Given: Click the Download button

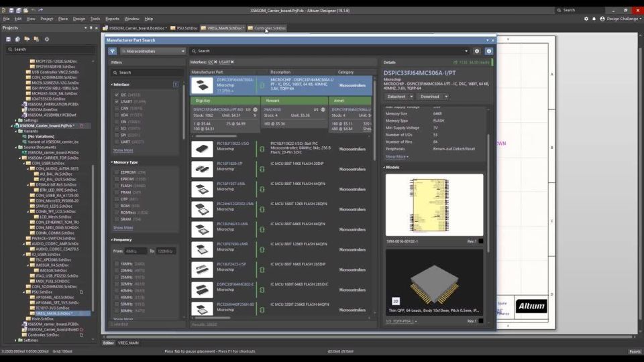Looking at the screenshot, I should pyautogui.click(x=429, y=97).
